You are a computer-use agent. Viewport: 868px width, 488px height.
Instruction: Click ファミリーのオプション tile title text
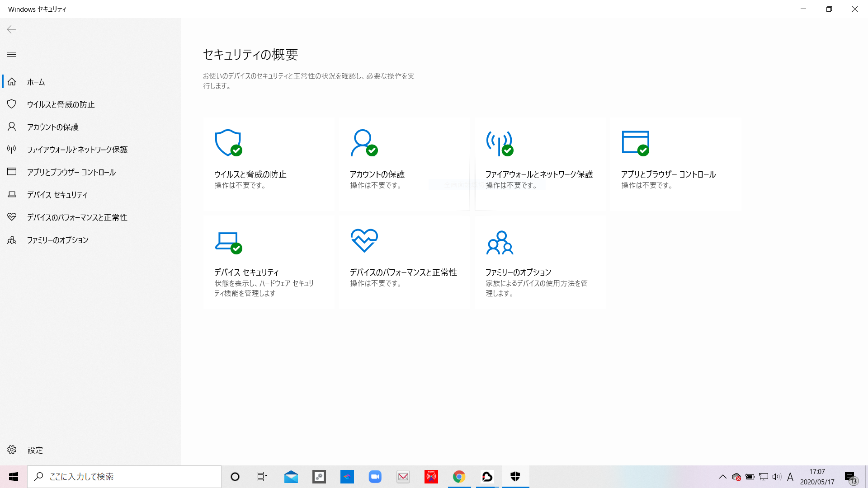point(518,272)
